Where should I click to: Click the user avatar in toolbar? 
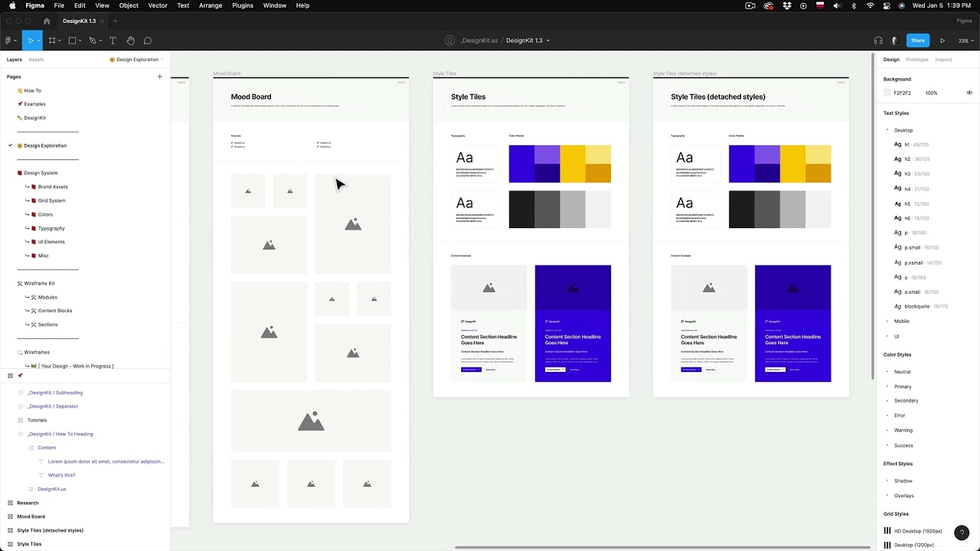pyautogui.click(x=895, y=41)
